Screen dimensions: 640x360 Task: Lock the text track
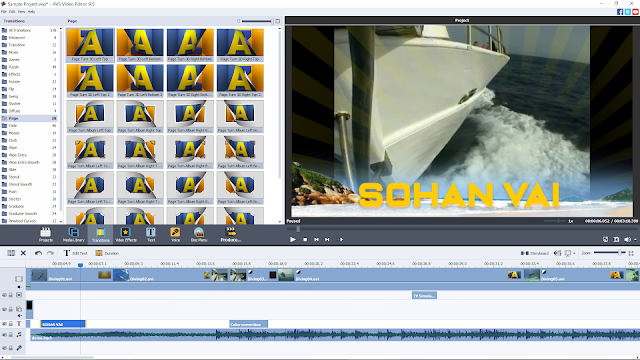[x=11, y=324]
